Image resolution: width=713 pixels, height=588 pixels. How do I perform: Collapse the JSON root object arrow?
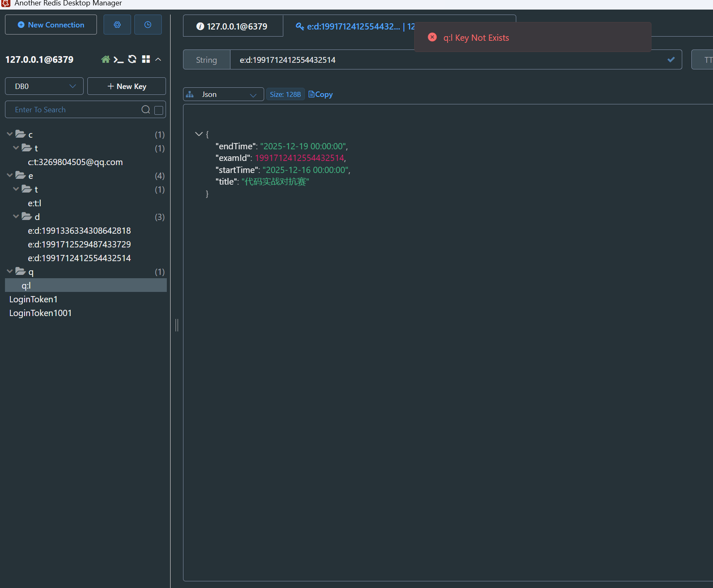pos(198,134)
